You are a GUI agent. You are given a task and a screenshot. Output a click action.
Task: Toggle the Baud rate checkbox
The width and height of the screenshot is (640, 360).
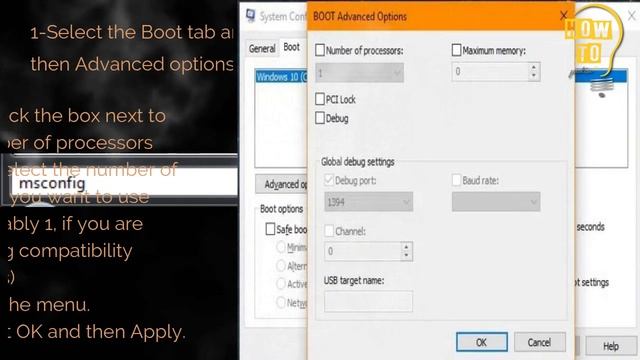pyautogui.click(x=456, y=180)
